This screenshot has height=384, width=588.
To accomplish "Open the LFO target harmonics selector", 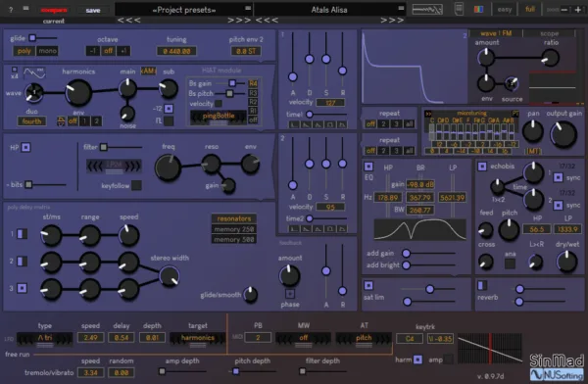I will click(x=198, y=338).
